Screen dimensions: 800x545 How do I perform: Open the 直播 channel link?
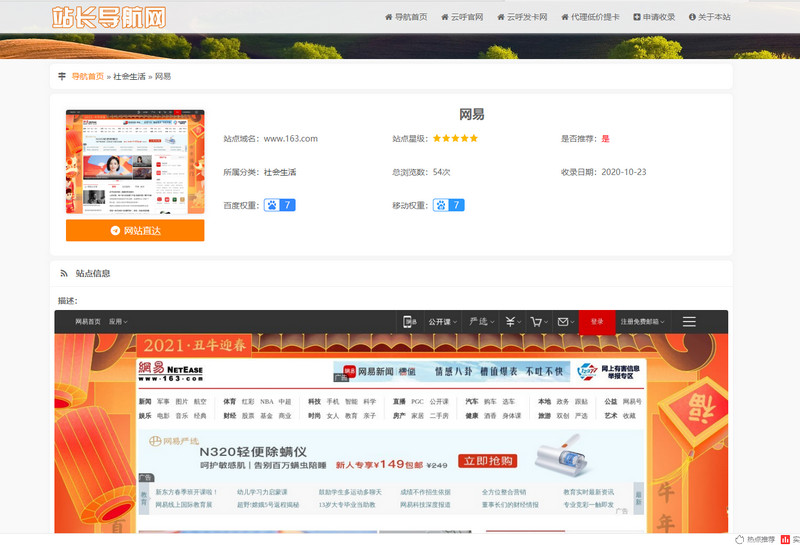[x=399, y=402]
